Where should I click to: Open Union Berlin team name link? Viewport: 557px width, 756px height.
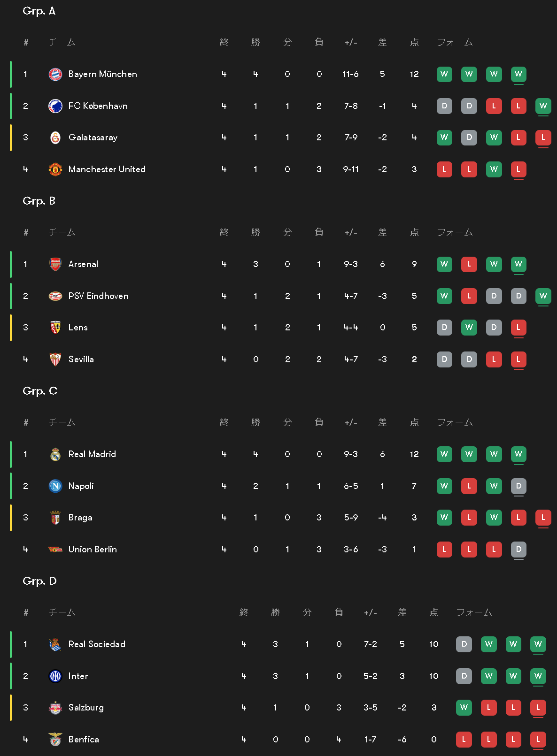(93, 550)
